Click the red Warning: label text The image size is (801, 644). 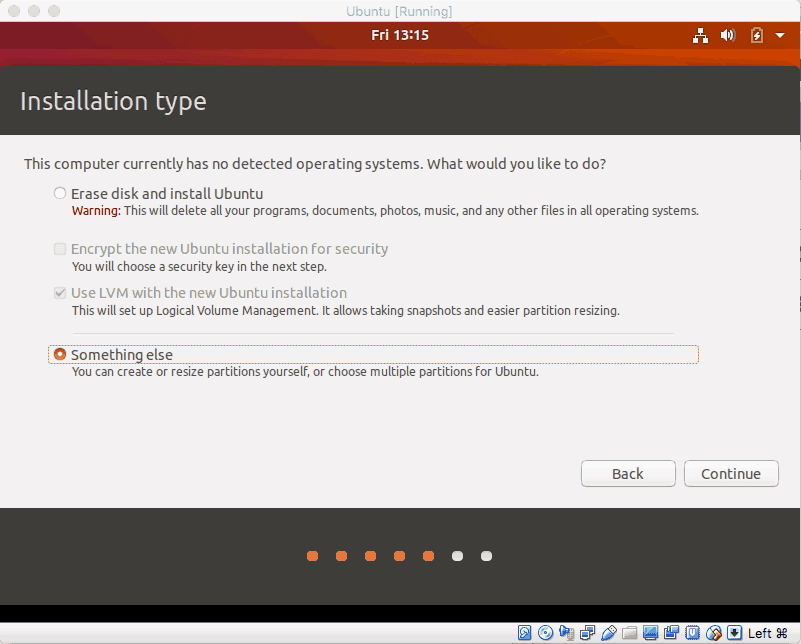[x=96, y=210]
